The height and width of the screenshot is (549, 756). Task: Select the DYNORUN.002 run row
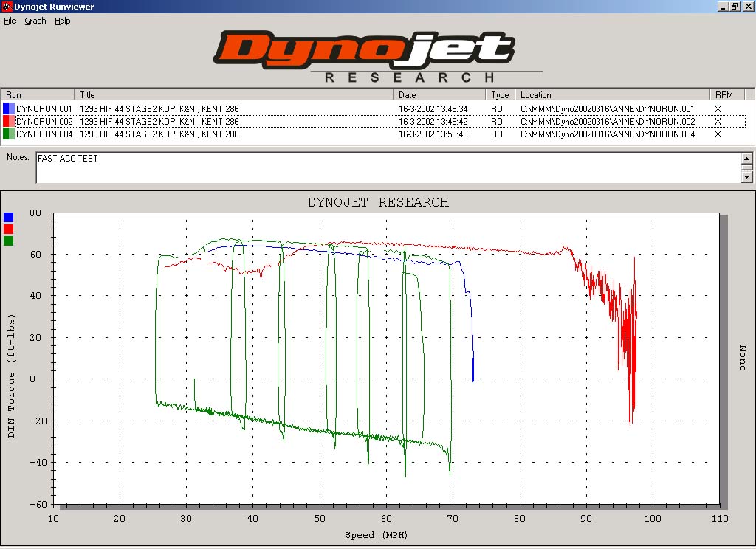point(374,121)
